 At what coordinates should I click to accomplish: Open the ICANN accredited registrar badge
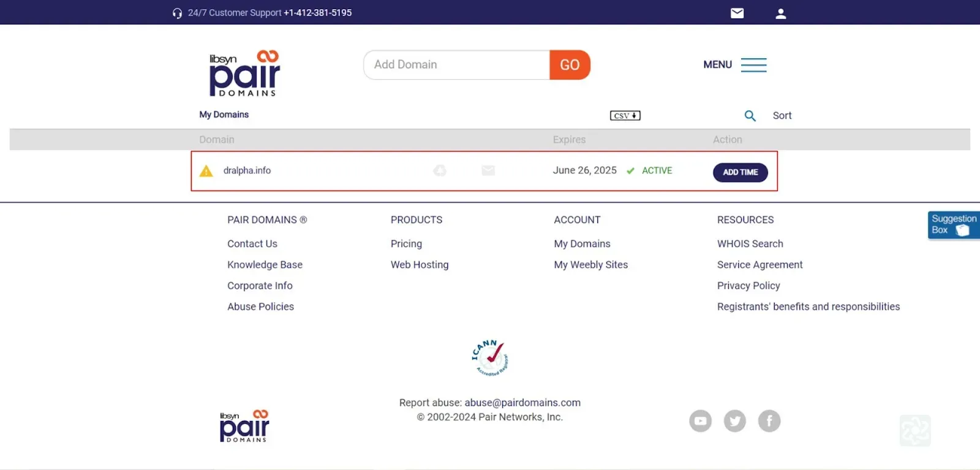click(x=490, y=358)
